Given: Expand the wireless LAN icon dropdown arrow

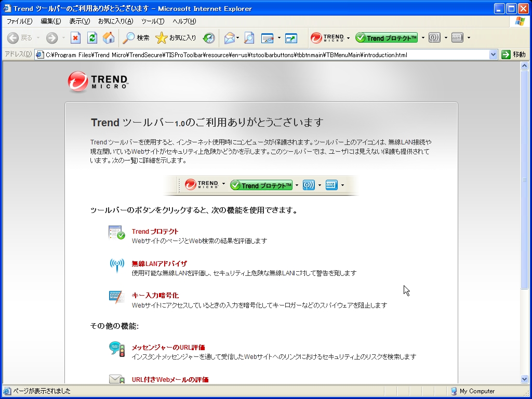Looking at the screenshot, I should click(446, 37).
